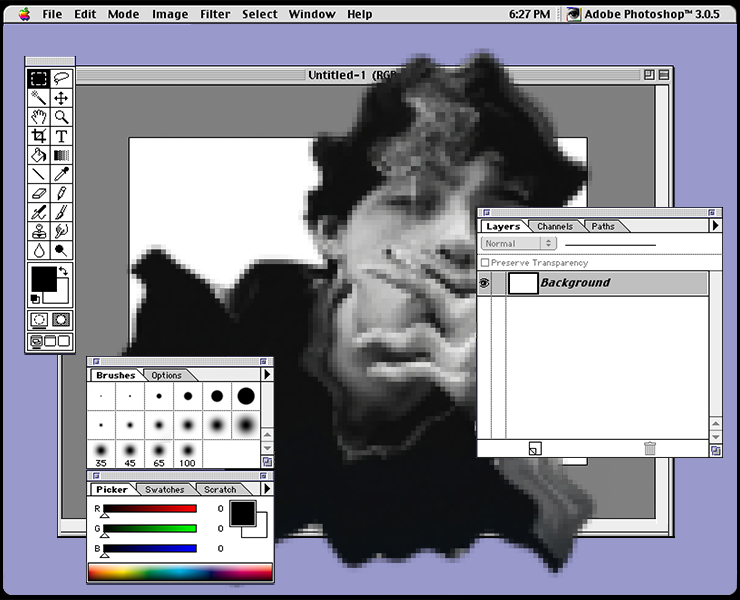
Task: Switch to Quick Mask mode
Action: [62, 320]
